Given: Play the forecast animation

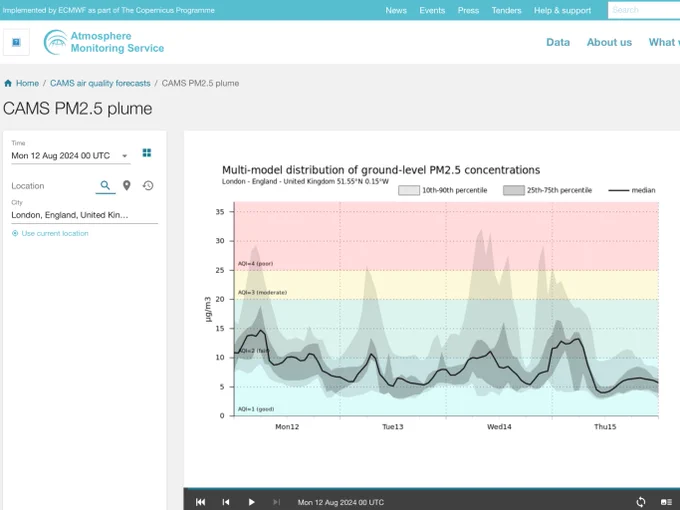Looking at the screenshot, I should pyautogui.click(x=252, y=502).
